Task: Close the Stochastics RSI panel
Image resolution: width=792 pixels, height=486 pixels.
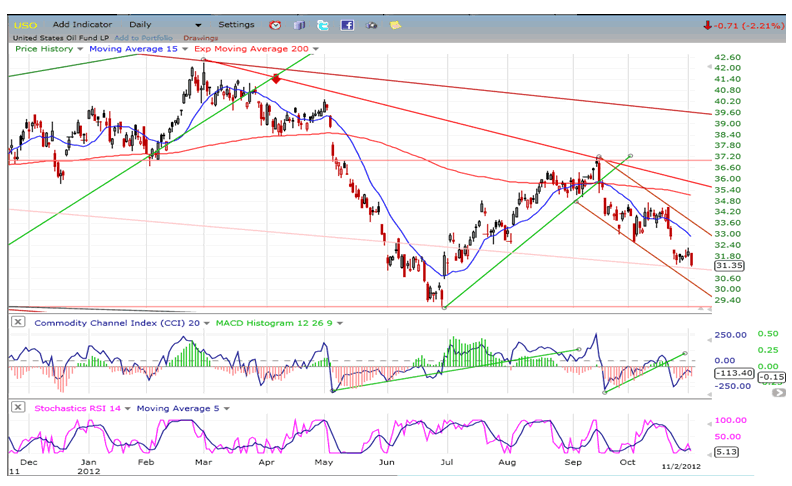Action: (19, 407)
